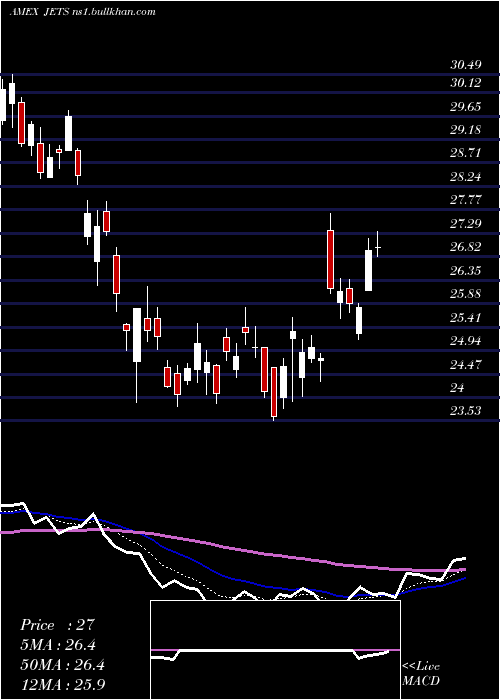Click the 24.47 price level label
This screenshot has width=500, height=700.
[x=466, y=365]
